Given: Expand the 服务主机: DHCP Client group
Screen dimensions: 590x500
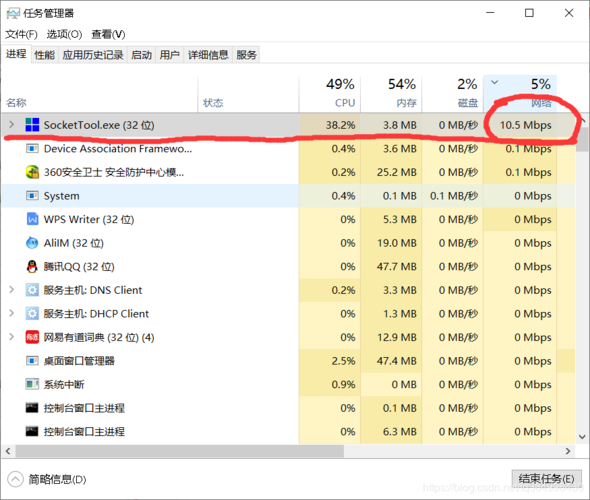Looking at the screenshot, I should click(x=12, y=313).
